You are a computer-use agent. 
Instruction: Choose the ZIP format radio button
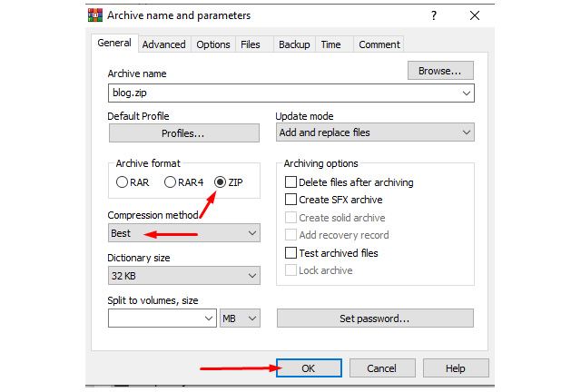pos(220,182)
